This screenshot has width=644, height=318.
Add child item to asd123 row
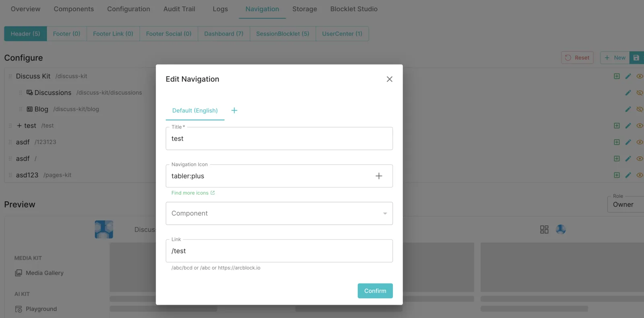coord(617,175)
